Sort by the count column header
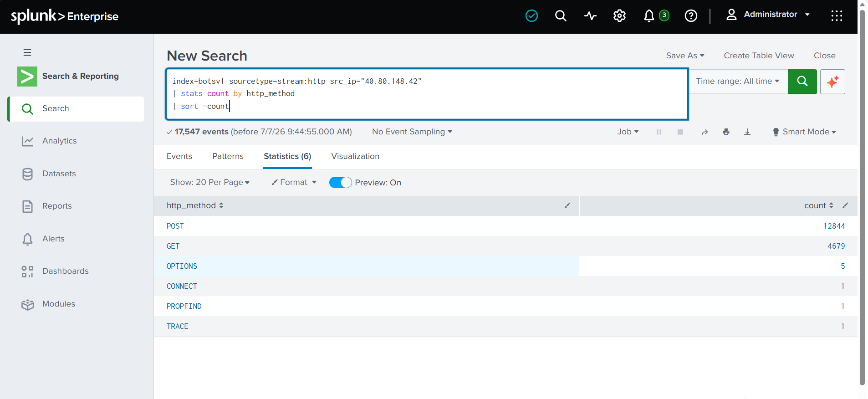The image size is (868, 399). pyautogui.click(x=819, y=205)
